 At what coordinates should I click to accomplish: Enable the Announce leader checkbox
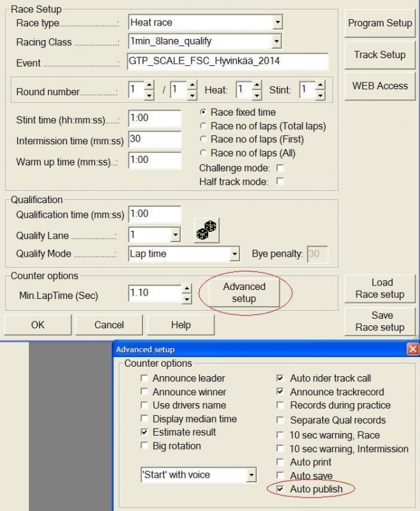[x=144, y=378]
